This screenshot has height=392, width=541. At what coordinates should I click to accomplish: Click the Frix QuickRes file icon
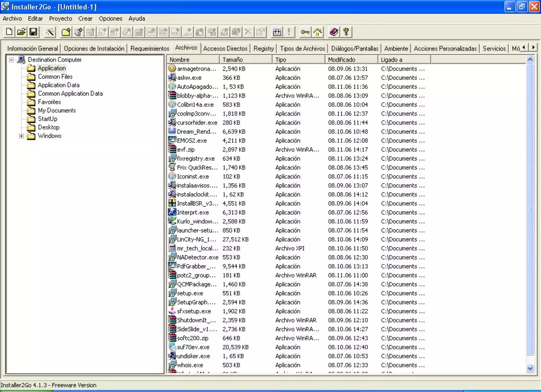(x=172, y=167)
